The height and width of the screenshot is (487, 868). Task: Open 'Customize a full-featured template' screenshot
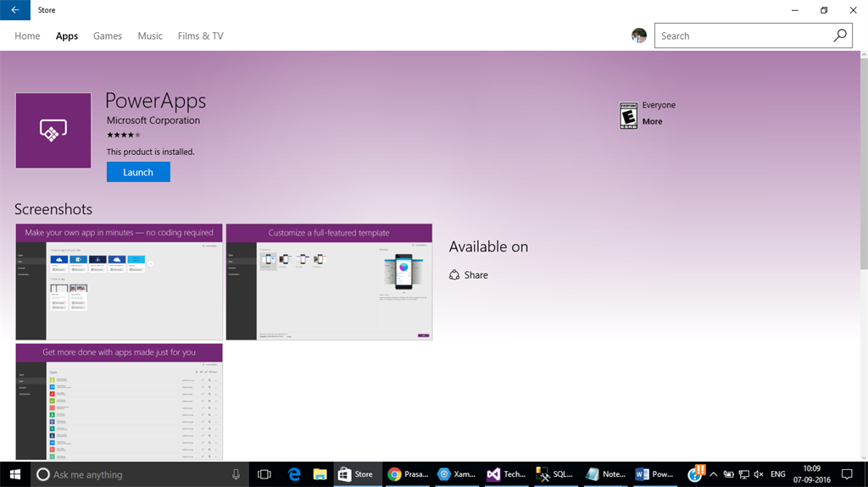[x=329, y=282]
